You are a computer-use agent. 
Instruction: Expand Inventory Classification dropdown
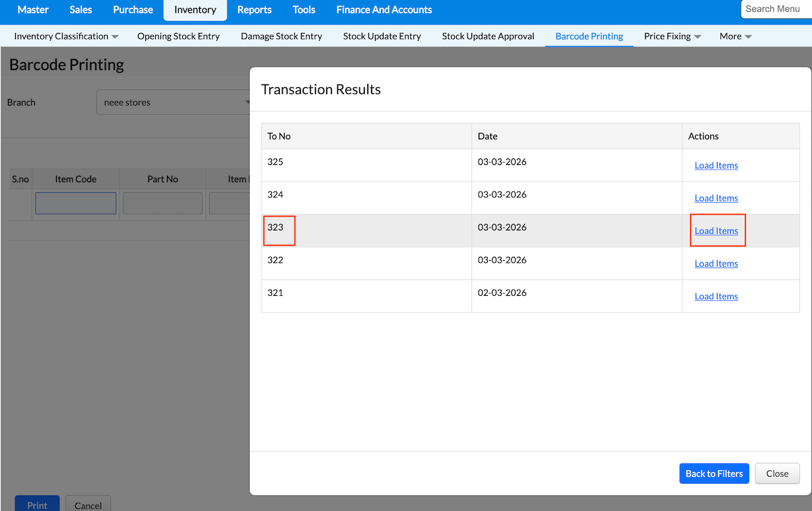coord(66,36)
